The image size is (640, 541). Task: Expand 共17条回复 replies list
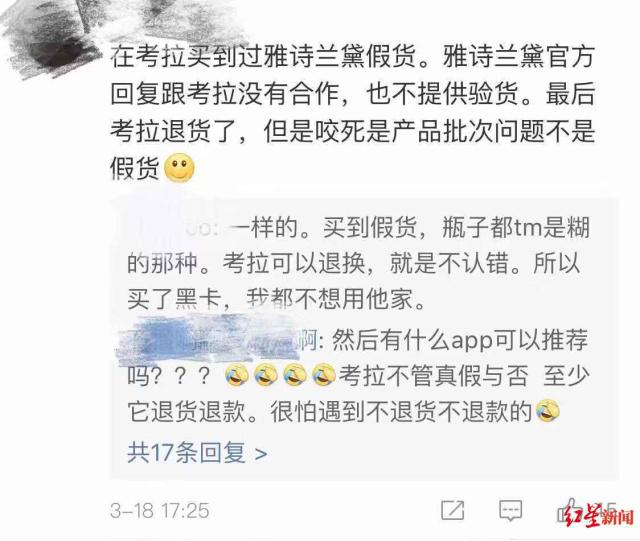[x=197, y=452]
